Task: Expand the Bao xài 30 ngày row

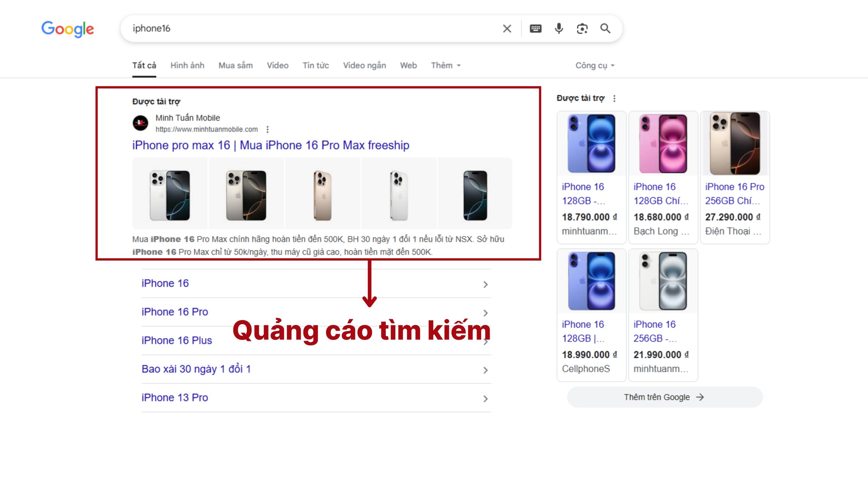Action: [x=485, y=370]
